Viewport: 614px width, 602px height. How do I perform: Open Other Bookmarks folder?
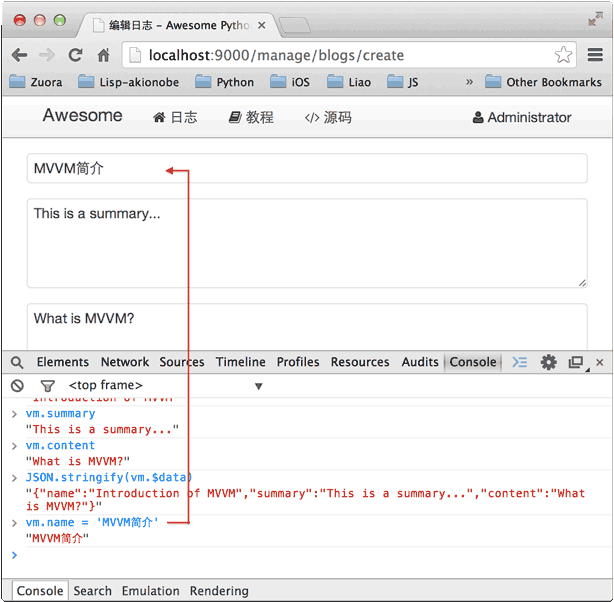pyautogui.click(x=543, y=82)
